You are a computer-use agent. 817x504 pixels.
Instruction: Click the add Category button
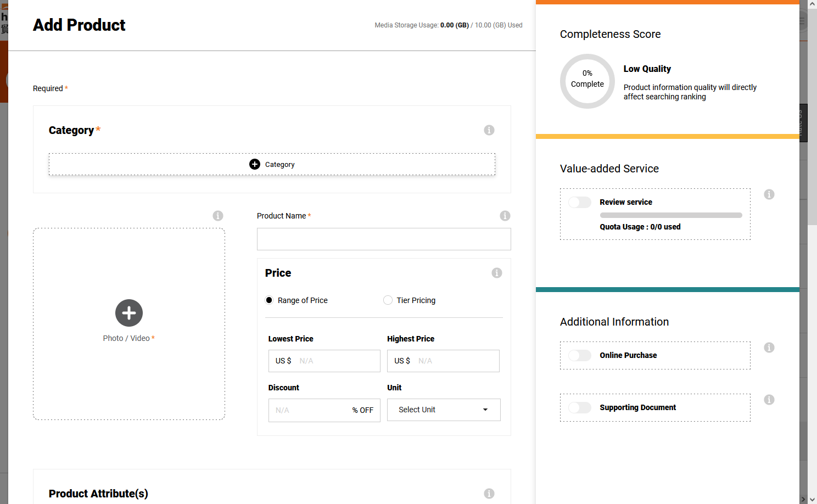click(x=272, y=165)
